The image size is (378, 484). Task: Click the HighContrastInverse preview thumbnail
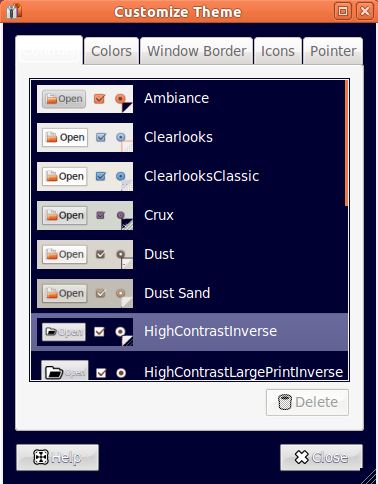click(x=85, y=332)
